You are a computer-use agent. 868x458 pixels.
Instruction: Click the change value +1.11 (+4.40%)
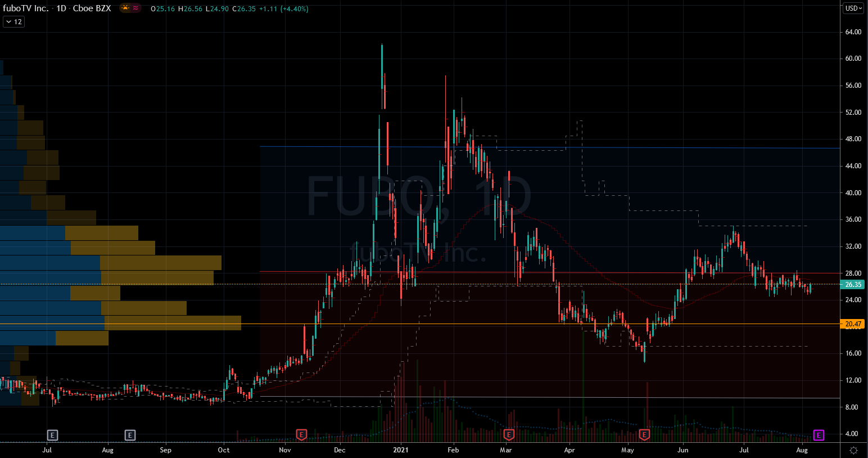point(284,9)
